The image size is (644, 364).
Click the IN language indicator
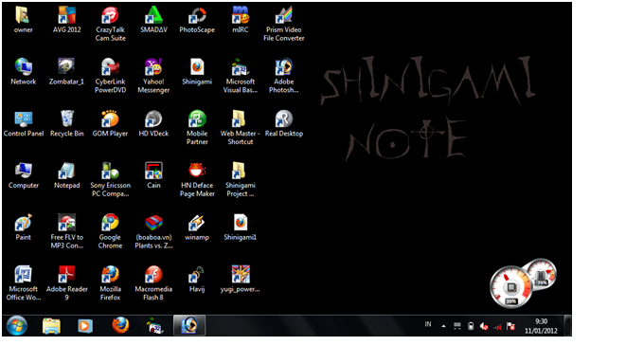point(428,324)
